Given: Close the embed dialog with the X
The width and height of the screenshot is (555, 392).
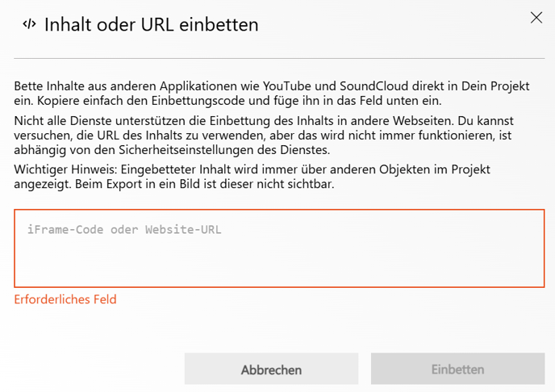Looking at the screenshot, I should pyautogui.click(x=536, y=17).
